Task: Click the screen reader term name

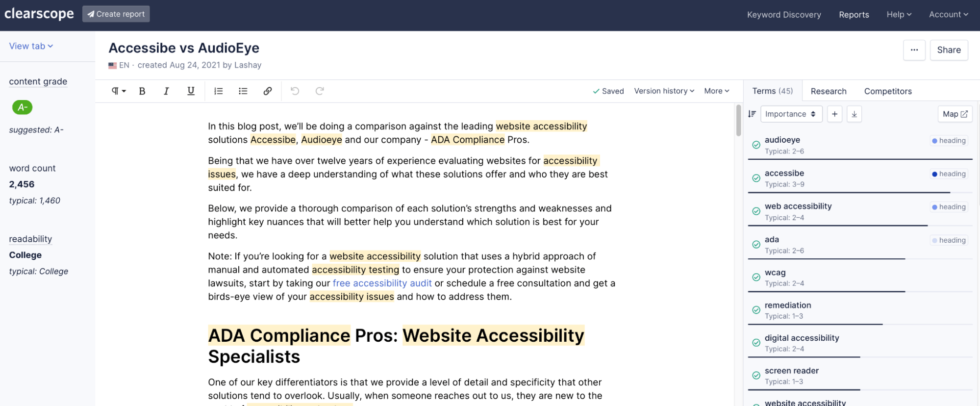Action: tap(792, 371)
